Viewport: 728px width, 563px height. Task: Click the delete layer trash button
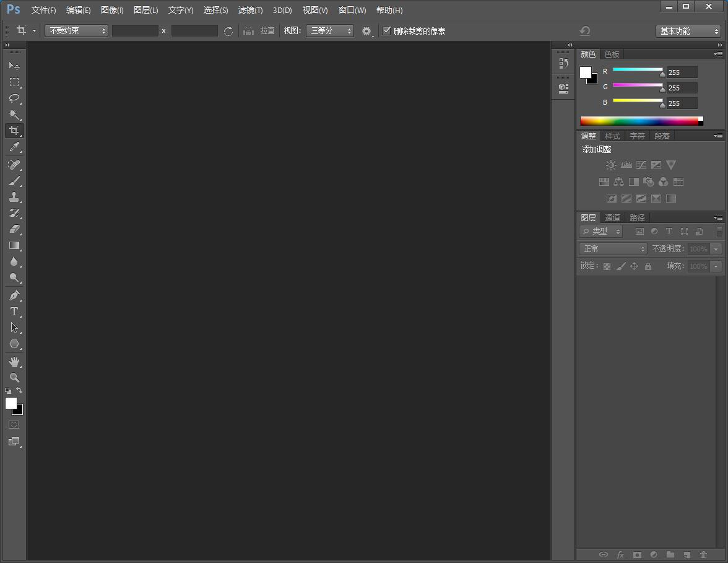pyautogui.click(x=703, y=555)
